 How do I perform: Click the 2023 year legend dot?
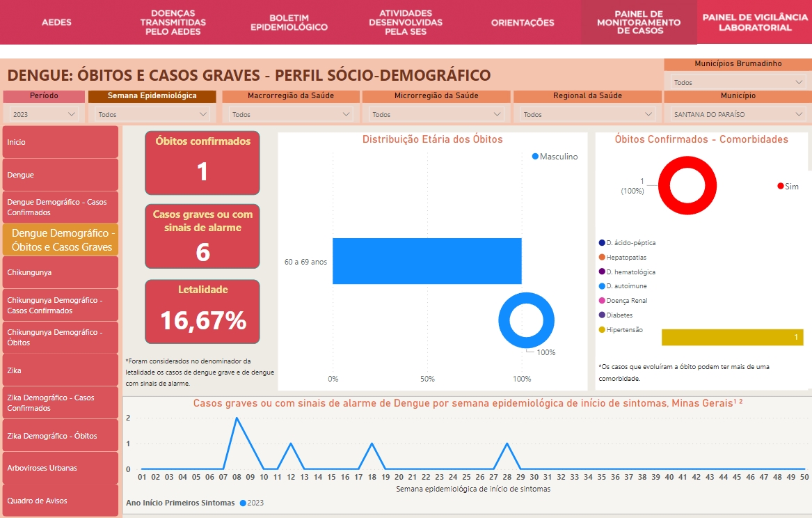pos(243,502)
